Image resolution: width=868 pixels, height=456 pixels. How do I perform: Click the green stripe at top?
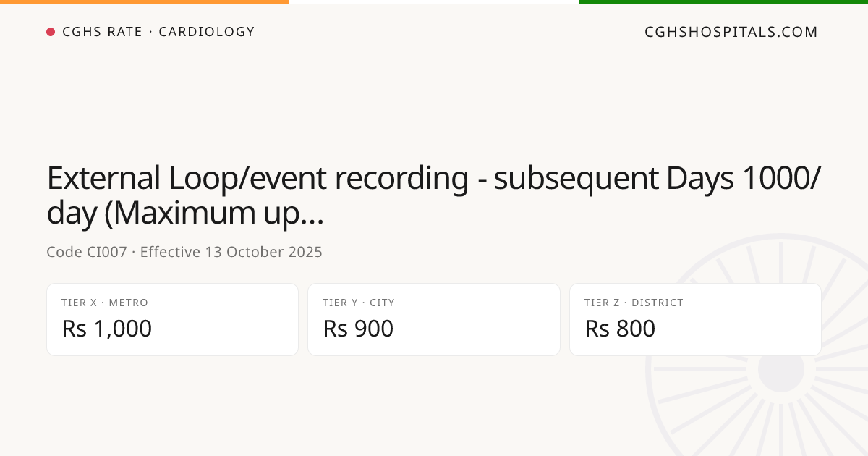click(x=723, y=2)
